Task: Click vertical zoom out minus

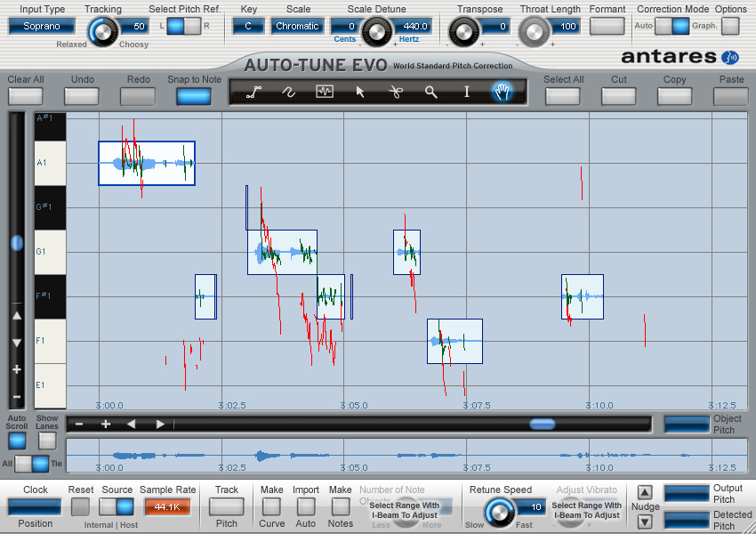Action: pyautogui.click(x=17, y=397)
